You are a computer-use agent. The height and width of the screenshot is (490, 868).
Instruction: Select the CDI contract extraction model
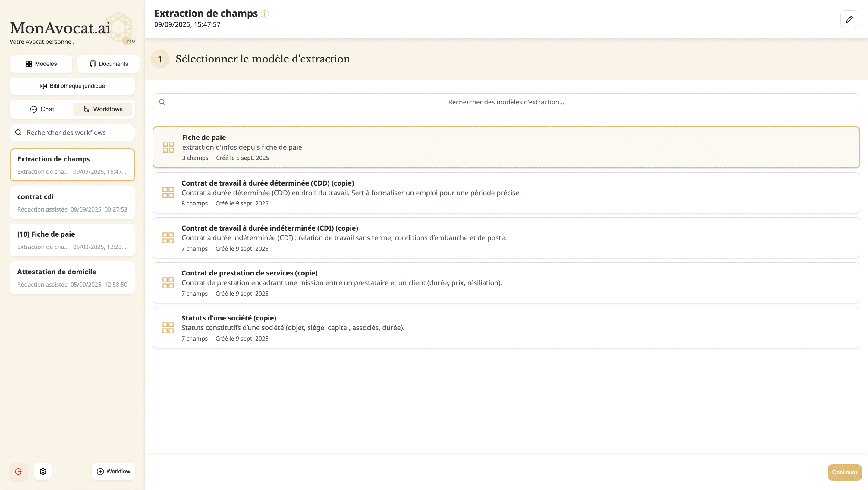(x=506, y=238)
